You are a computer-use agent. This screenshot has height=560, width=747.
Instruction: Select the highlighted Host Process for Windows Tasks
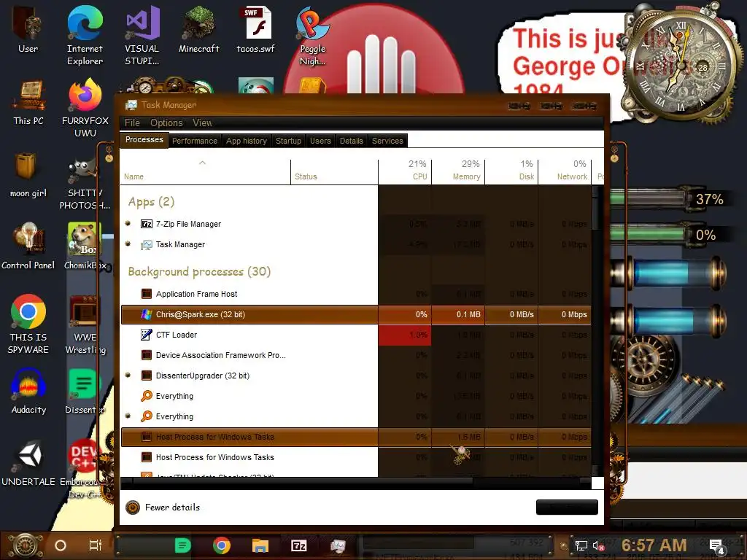pos(356,437)
